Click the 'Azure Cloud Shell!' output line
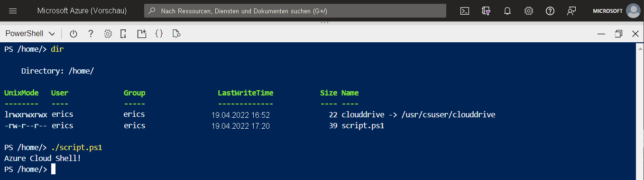The width and height of the screenshot is (644, 180). pos(42,158)
